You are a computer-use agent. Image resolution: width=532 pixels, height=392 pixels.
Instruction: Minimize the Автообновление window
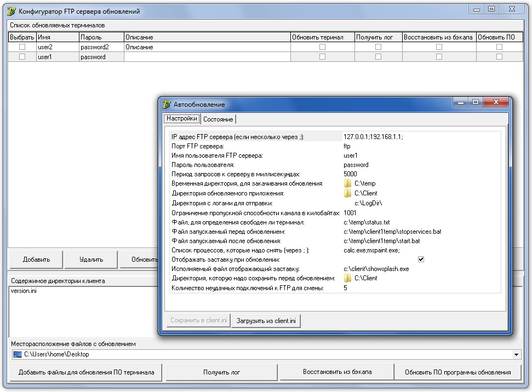(461, 102)
